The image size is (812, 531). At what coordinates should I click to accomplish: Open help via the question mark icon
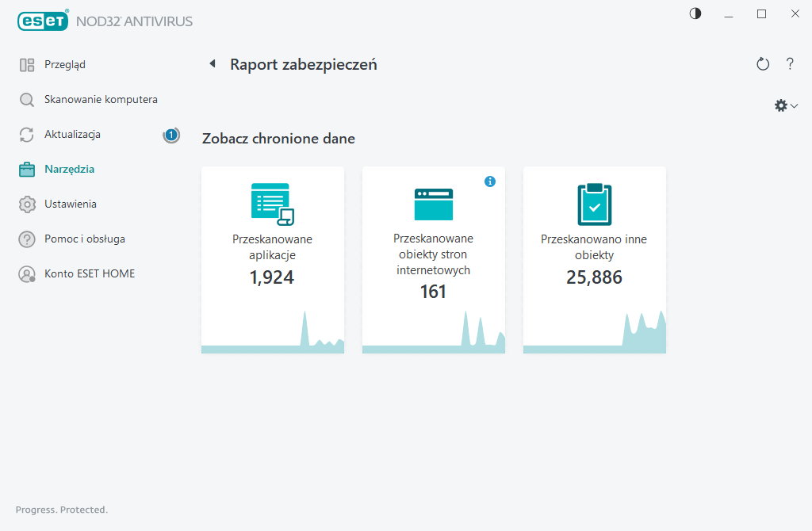point(790,64)
